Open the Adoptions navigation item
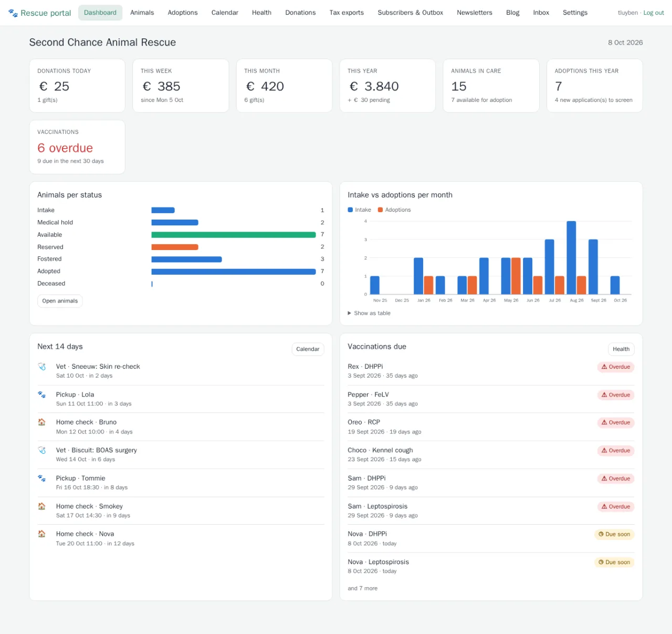Viewport: 672px width, 634px height. point(183,13)
